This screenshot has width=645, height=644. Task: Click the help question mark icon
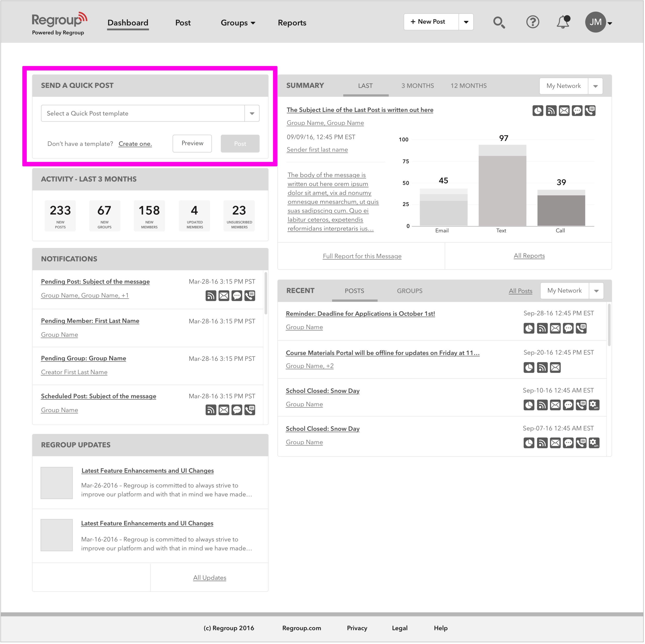click(x=533, y=22)
